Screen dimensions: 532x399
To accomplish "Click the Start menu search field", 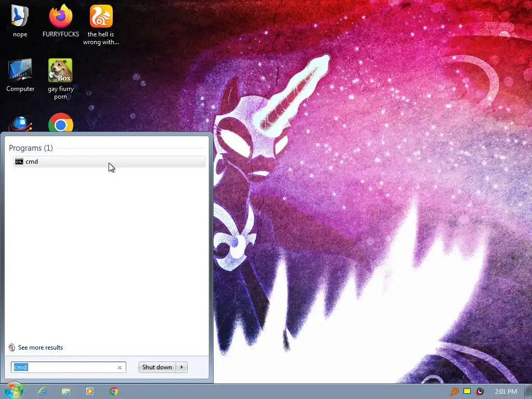I will [68, 367].
